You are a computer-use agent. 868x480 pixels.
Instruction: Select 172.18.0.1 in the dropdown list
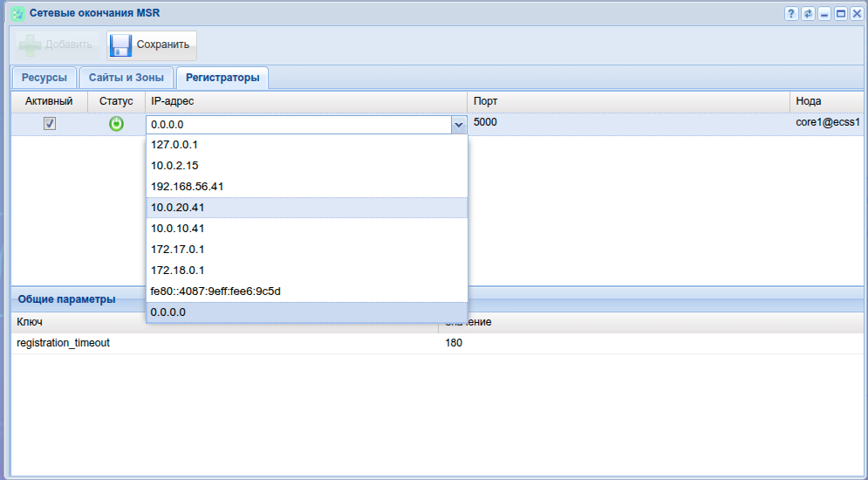coord(307,271)
